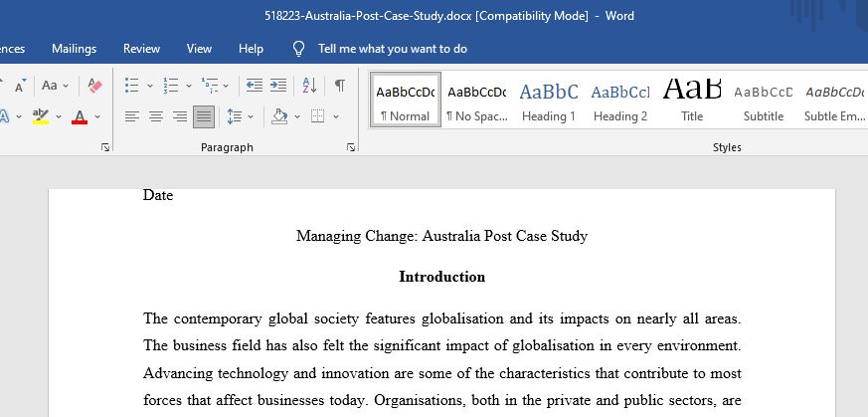This screenshot has height=417, width=868.
Task: Apply the Numbering list icon
Action: (170, 86)
